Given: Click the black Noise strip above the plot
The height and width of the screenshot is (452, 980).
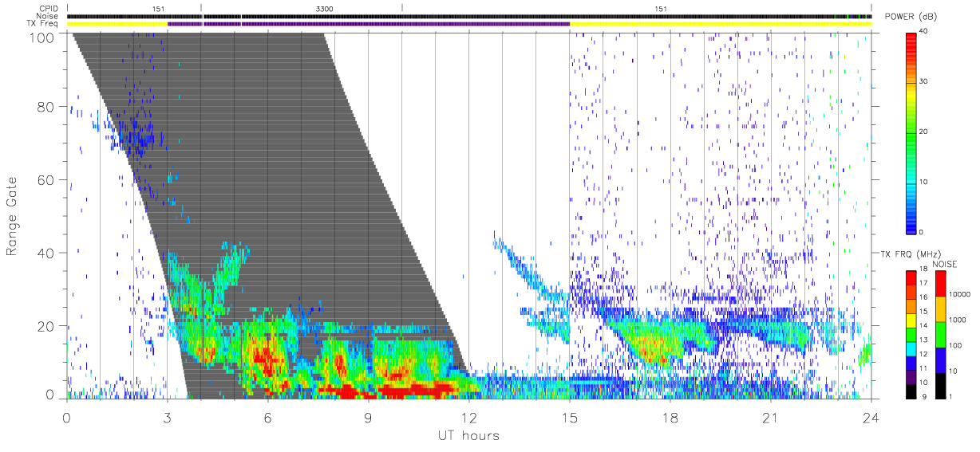Looking at the screenshot, I should [x=468, y=16].
